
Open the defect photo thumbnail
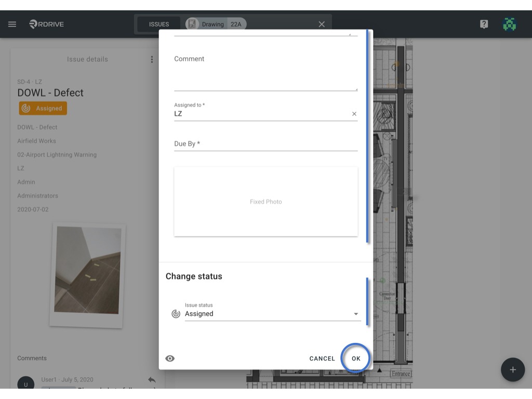(x=87, y=275)
